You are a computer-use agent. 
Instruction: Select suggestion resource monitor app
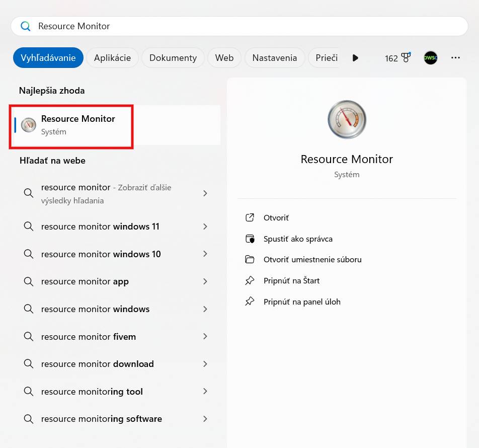click(x=116, y=281)
